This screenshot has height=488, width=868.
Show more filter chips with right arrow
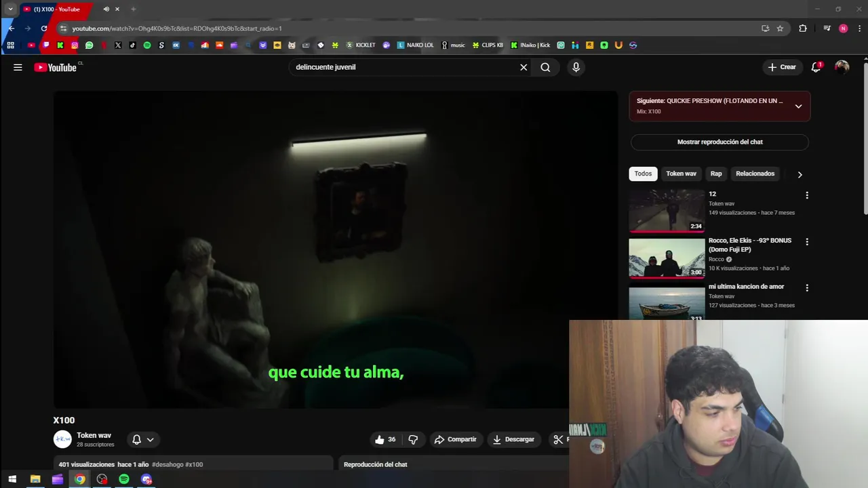[x=800, y=174]
